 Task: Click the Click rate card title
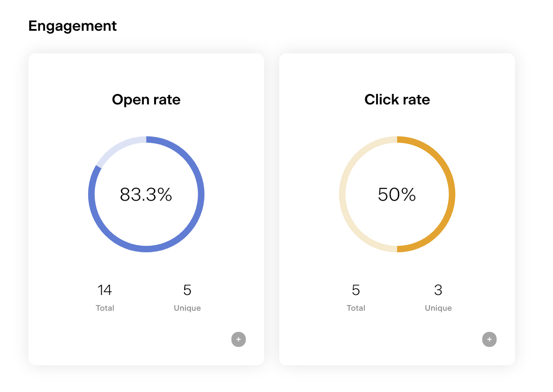coord(397,99)
